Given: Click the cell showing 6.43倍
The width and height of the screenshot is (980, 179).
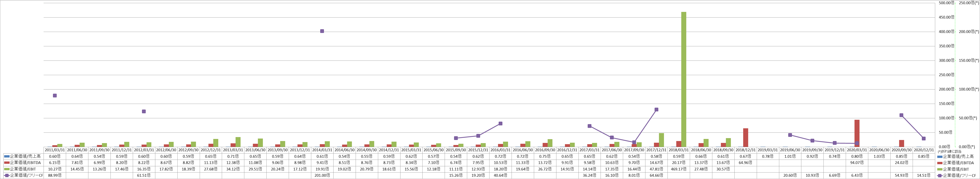Looking at the screenshot, I should pos(857,176).
